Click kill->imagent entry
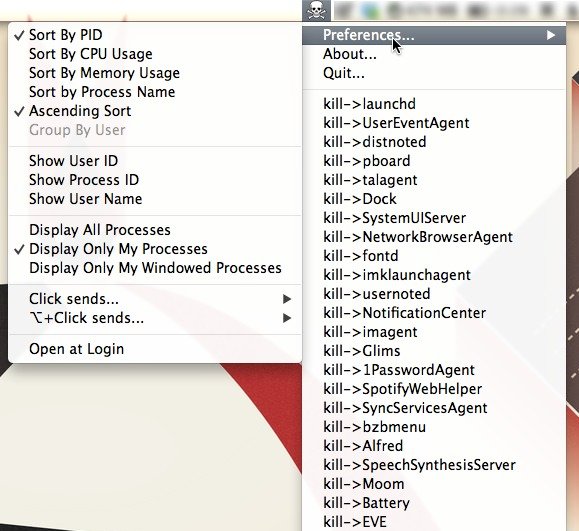The height and width of the screenshot is (531, 579). [434, 332]
